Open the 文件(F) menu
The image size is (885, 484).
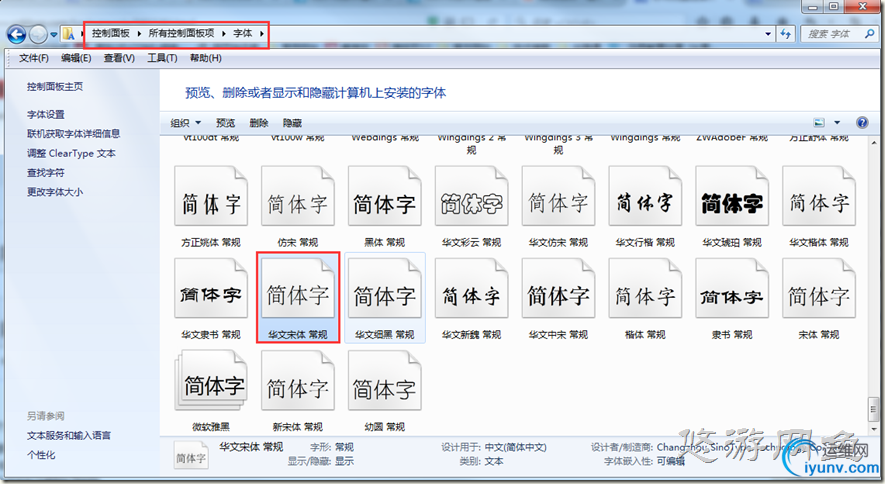coord(34,58)
